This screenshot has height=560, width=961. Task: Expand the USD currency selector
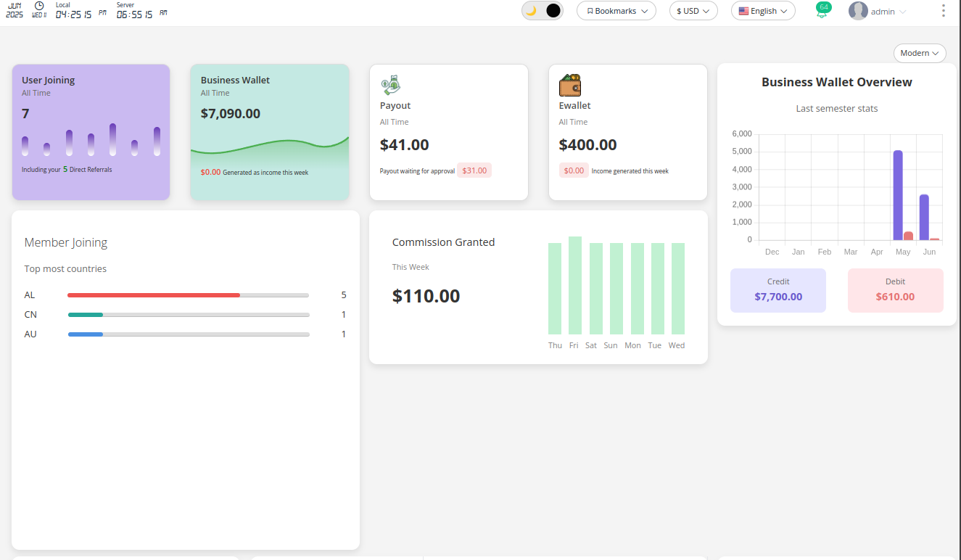point(693,11)
